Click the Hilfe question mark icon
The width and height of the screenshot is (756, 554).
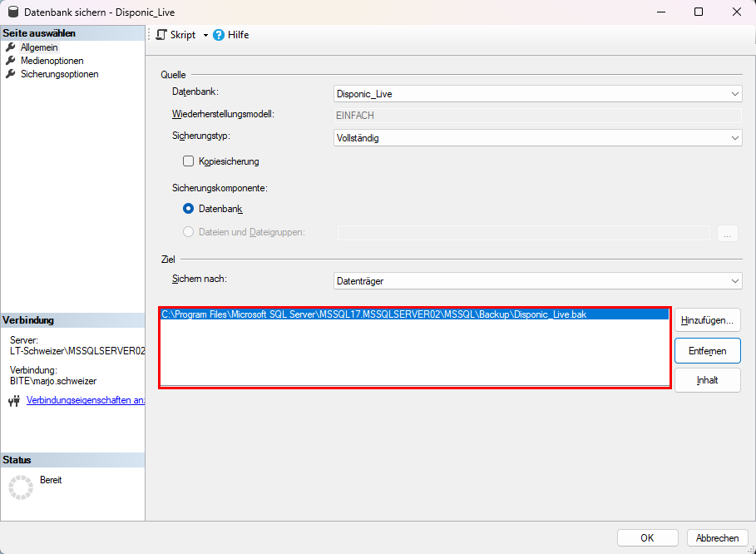coord(219,35)
